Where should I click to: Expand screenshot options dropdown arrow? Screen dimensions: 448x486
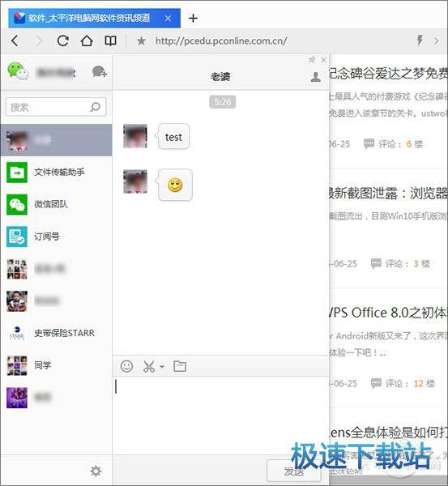[x=162, y=367]
